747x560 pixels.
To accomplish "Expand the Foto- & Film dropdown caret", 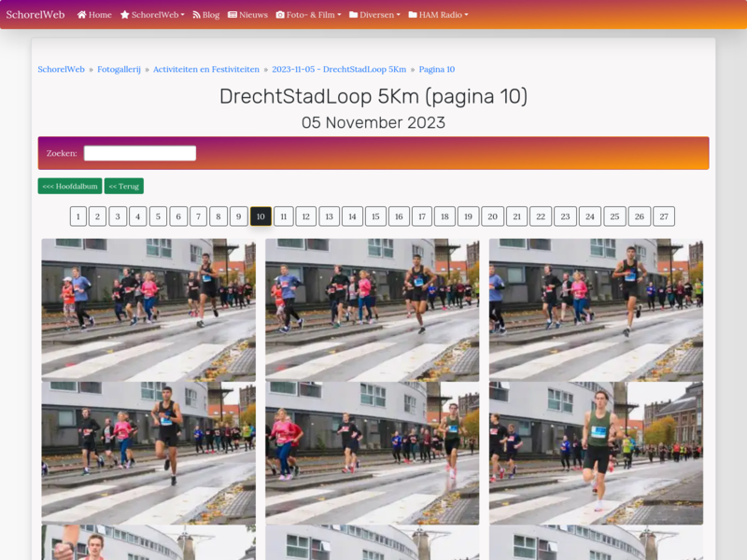I will pos(339,15).
